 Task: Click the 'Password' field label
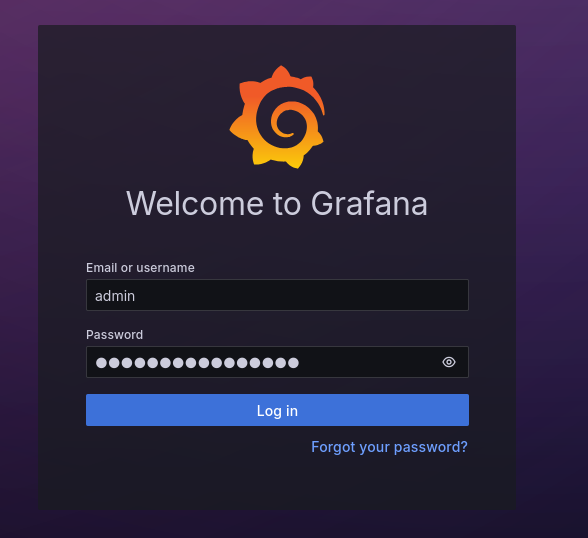(114, 334)
